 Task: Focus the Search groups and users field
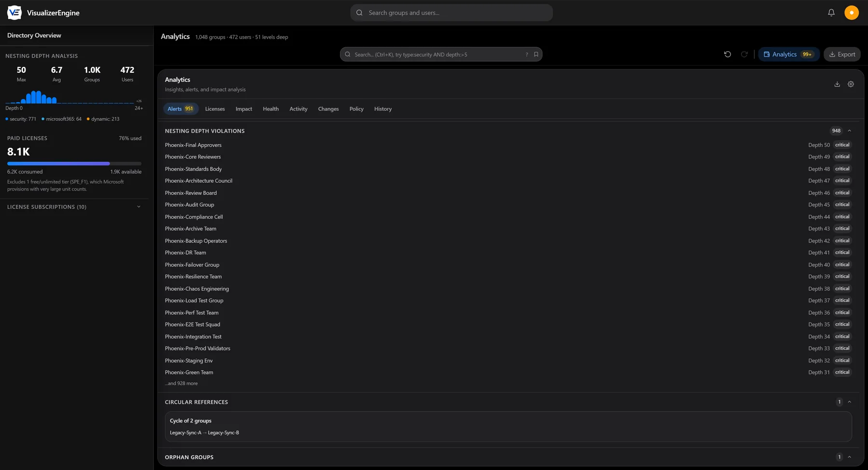click(x=451, y=13)
